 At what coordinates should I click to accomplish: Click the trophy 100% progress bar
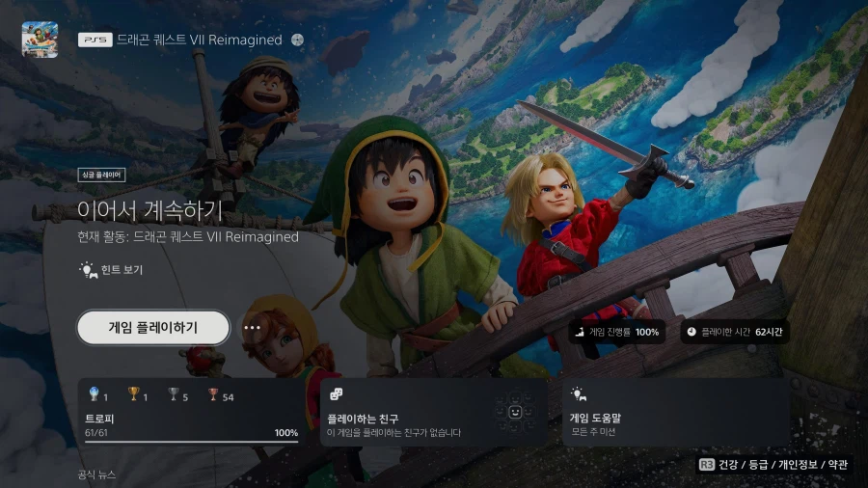178,442
